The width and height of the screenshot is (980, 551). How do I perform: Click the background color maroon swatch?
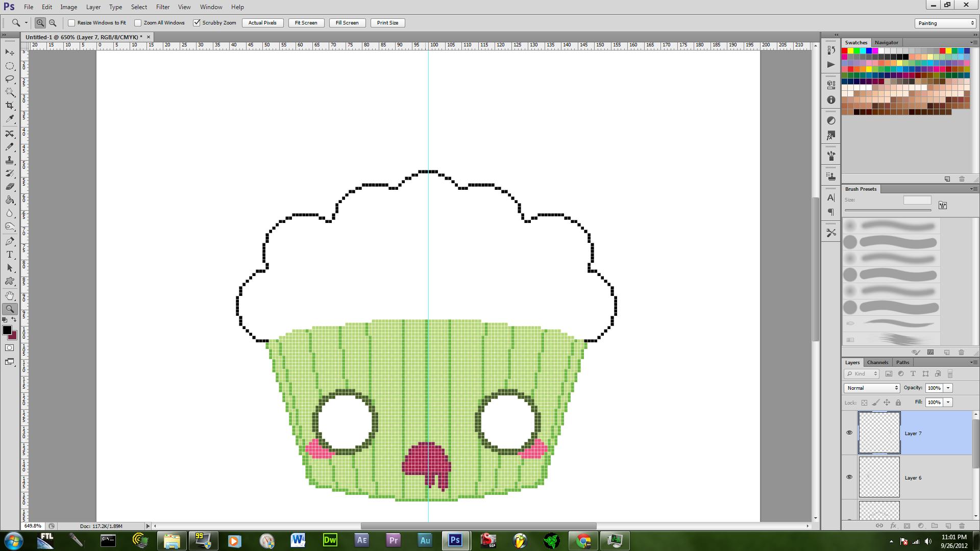[x=14, y=337]
